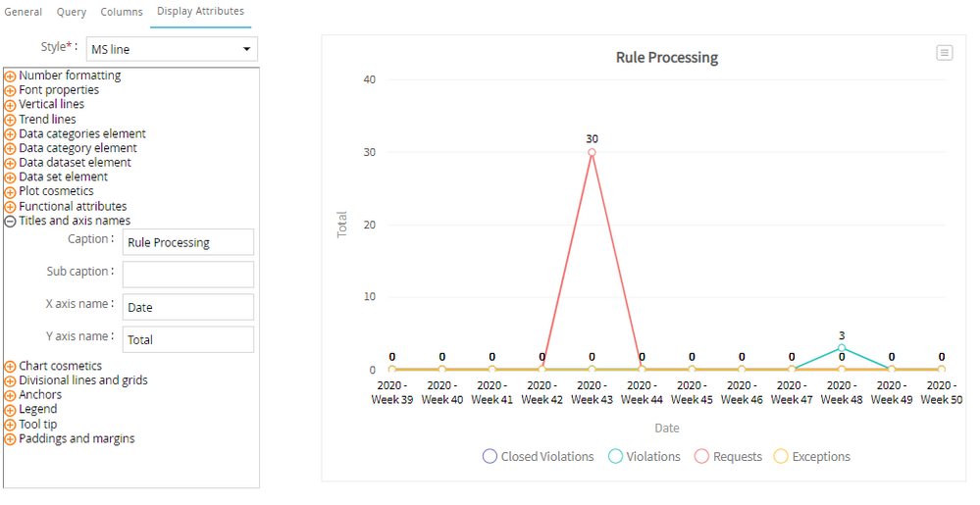Open the chart export hamburger menu

[944, 53]
